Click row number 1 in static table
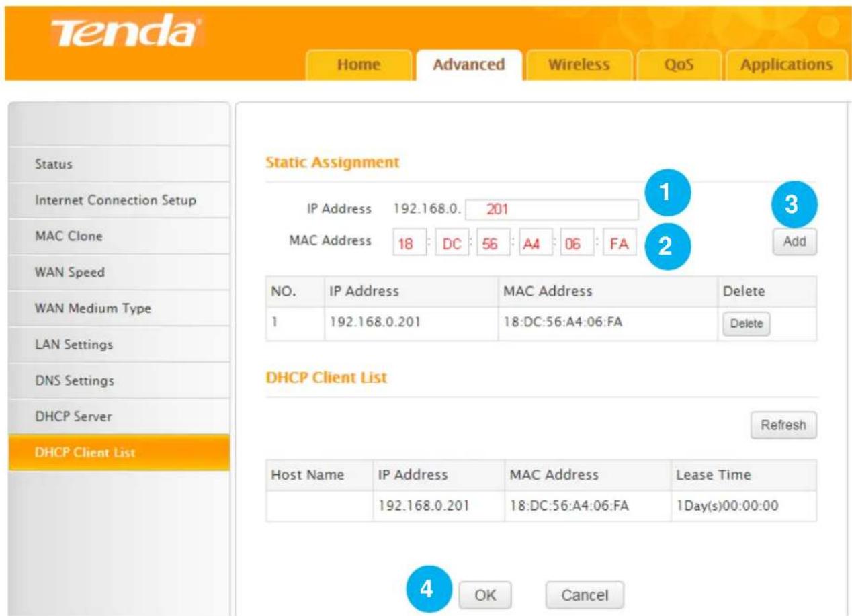Viewport: 852px width, 616px height. pyautogui.click(x=274, y=324)
